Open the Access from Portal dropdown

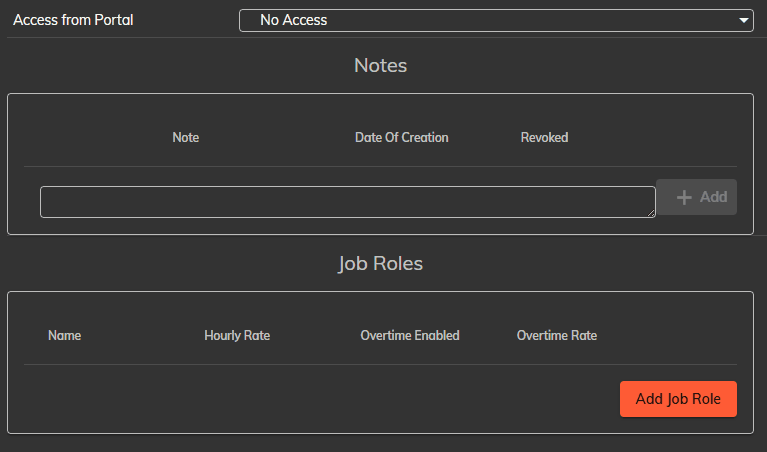pos(495,20)
